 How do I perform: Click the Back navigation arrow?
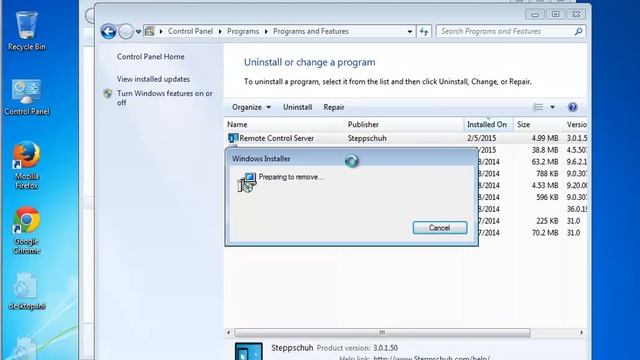coord(109,31)
